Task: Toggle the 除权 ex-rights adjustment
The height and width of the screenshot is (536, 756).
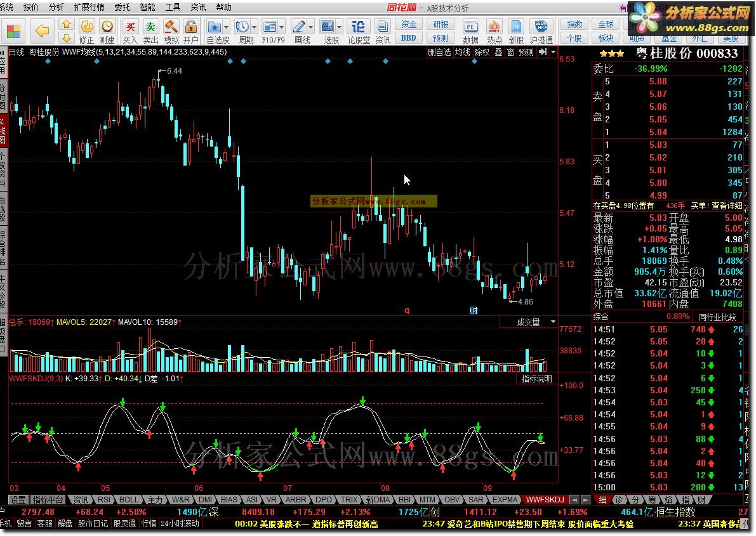Action: [482, 52]
